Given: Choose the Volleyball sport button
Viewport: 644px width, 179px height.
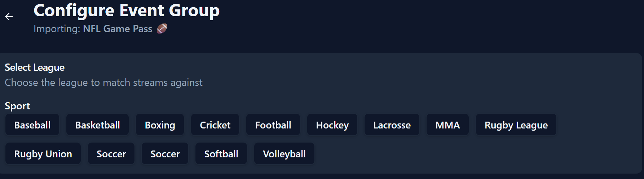Looking at the screenshot, I should 284,154.
